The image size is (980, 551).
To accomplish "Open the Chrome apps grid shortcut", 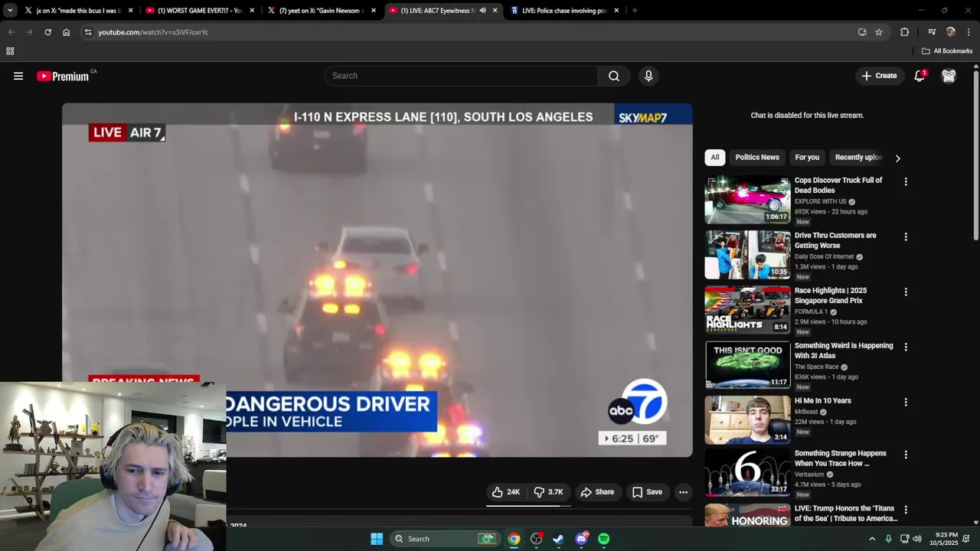I will (10, 51).
